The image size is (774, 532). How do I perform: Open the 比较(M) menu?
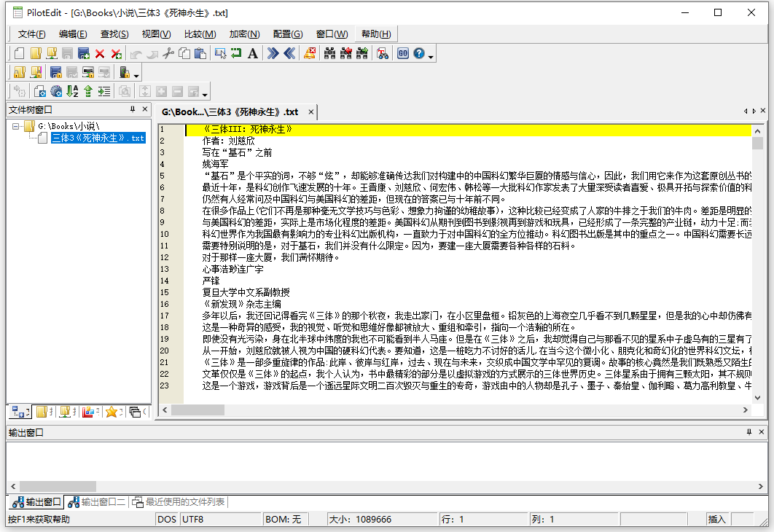pyautogui.click(x=200, y=34)
